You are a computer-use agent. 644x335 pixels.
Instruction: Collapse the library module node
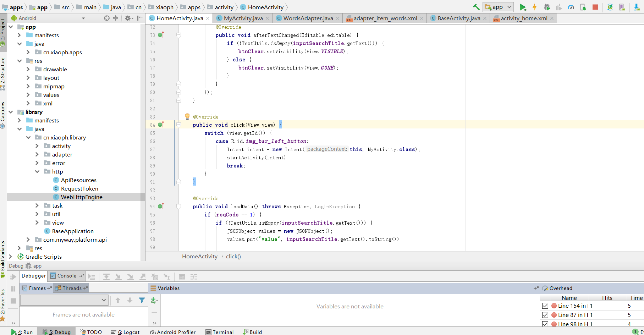(11, 112)
